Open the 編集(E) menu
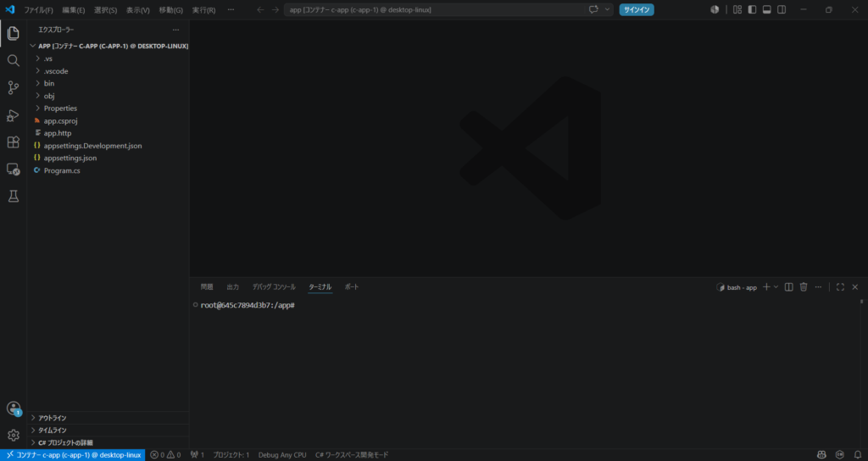Viewport: 868px width, 461px height. pos(74,10)
